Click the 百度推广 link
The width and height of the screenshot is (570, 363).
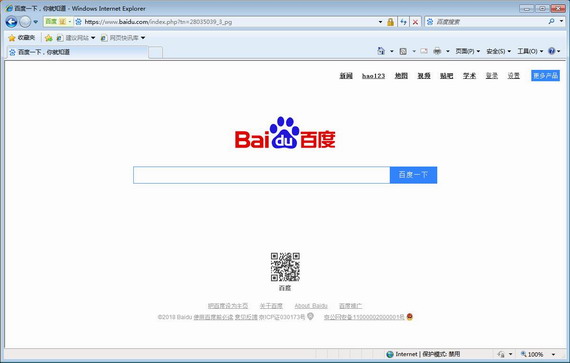350,306
